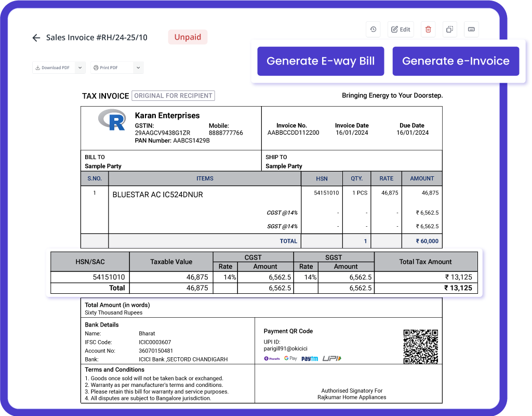Click the back arrow beside Sales Invoice
532x416 pixels.
(x=36, y=37)
